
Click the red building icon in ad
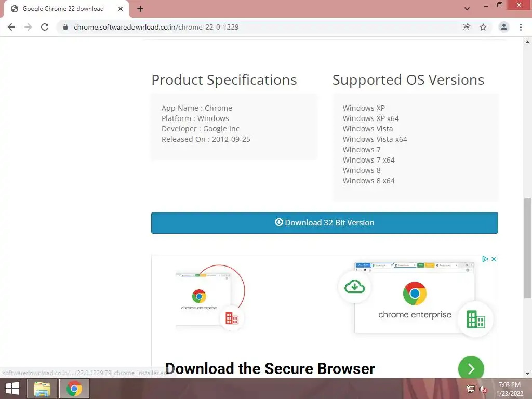(x=232, y=318)
